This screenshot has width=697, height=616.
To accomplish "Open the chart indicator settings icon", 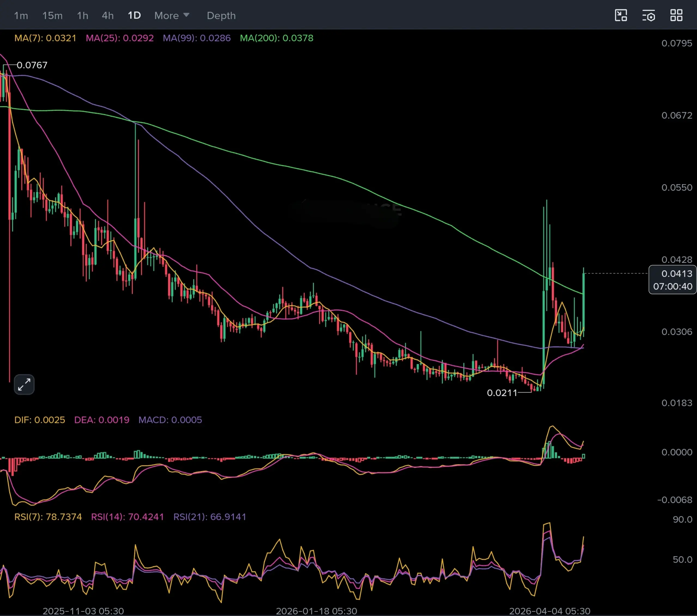I will 648,16.
